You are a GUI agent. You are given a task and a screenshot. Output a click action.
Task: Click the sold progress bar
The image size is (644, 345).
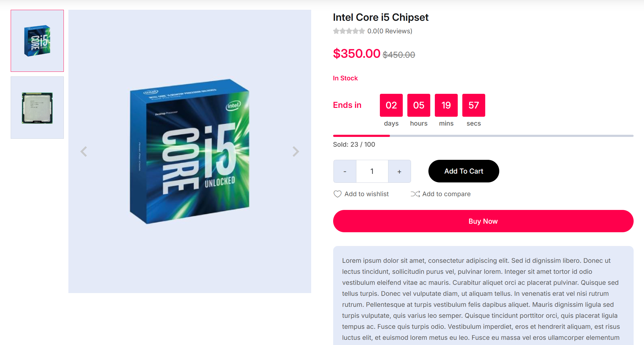click(483, 136)
